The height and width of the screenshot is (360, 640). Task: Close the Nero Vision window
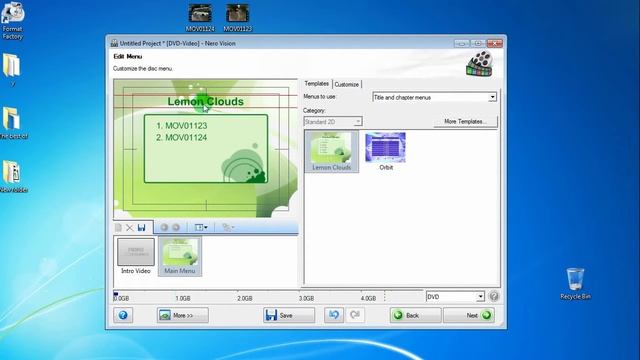pos(495,43)
